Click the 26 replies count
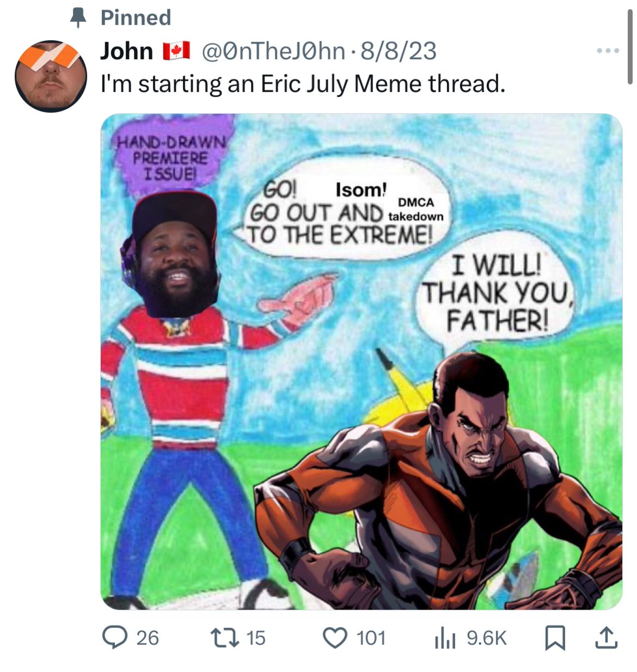 point(148,638)
